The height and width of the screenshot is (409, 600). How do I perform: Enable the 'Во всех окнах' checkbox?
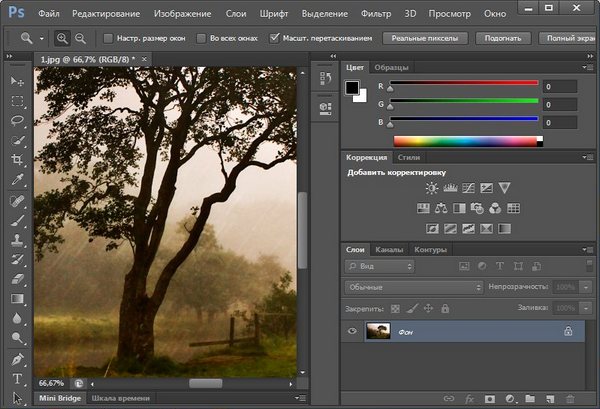coord(199,38)
